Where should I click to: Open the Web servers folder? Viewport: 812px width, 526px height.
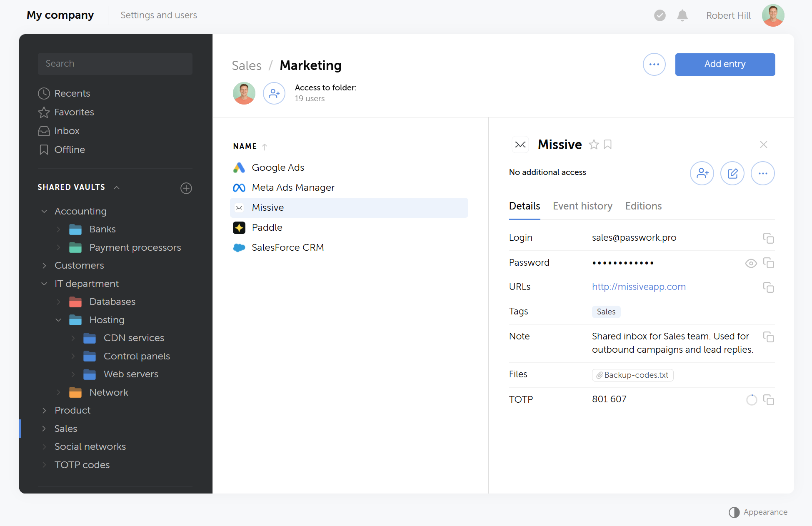coord(131,374)
